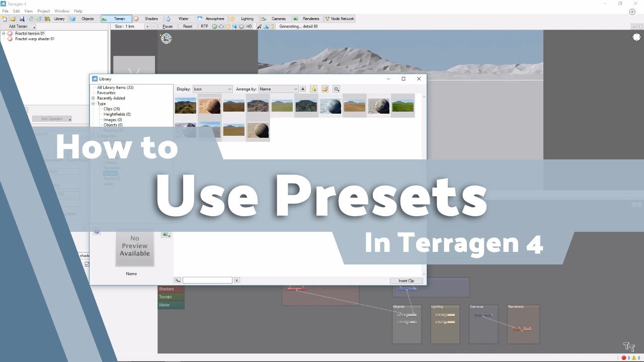Select Heightfields (0) in Library tree
Screen dimensions: 644x362
click(117, 114)
